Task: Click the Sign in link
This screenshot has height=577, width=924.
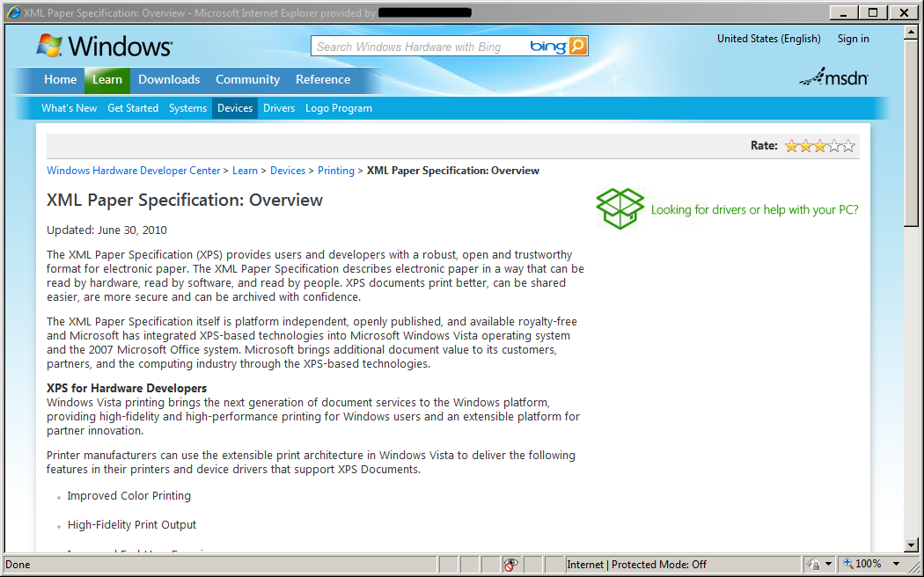Action: (x=854, y=39)
